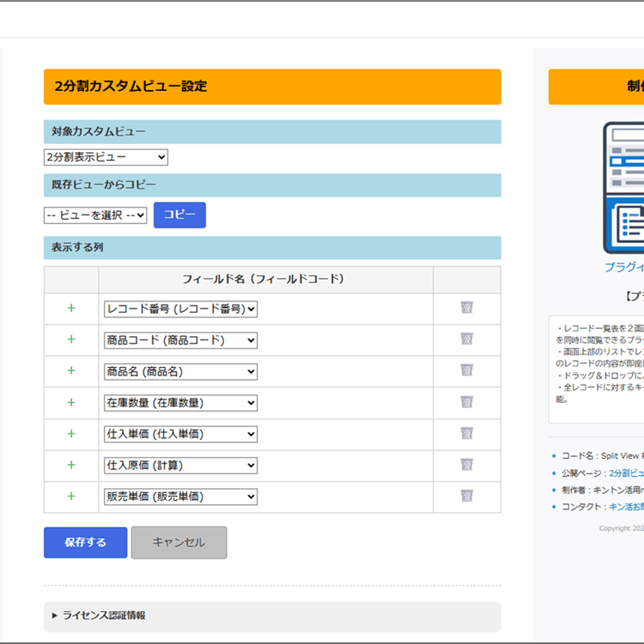This screenshot has width=644, height=644.
Task: Click the キャンセル button
Action: point(179,542)
